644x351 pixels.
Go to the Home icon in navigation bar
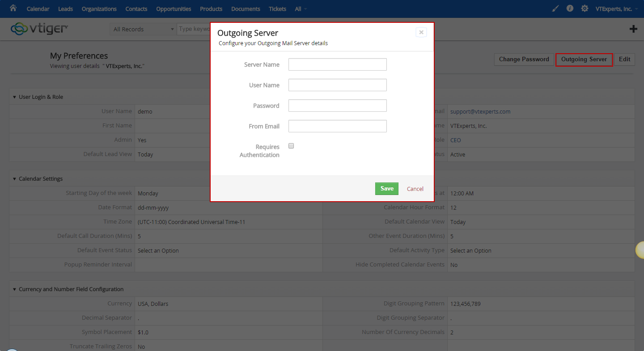(13, 8)
